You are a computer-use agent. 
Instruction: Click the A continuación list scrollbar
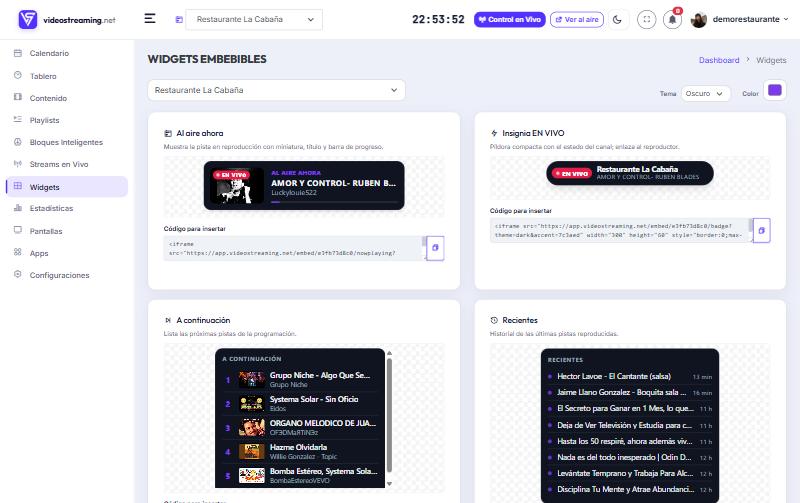389,415
